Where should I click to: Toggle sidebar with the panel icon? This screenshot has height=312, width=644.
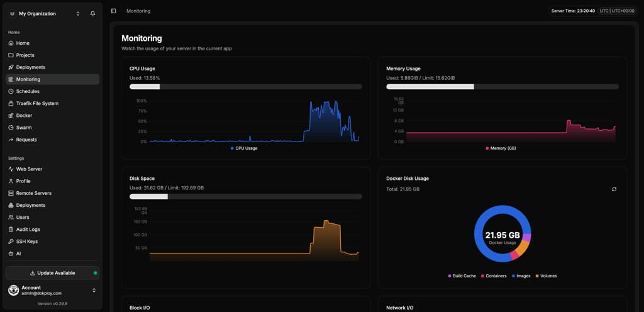tap(113, 11)
